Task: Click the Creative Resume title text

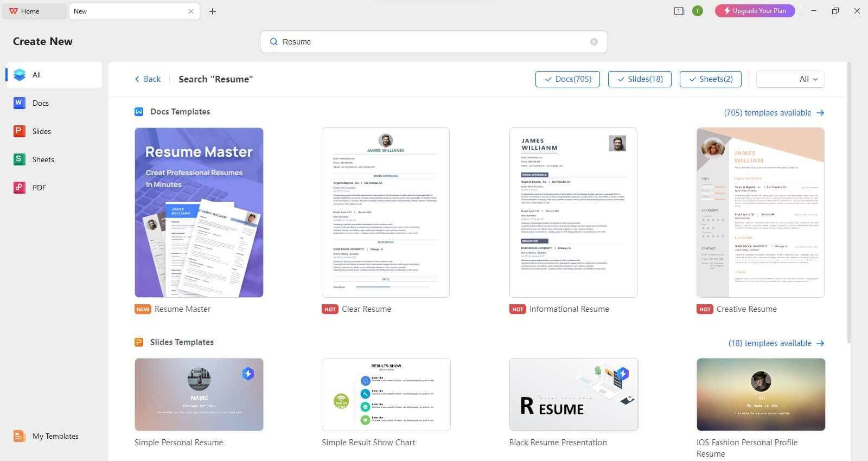Action: pyautogui.click(x=746, y=309)
